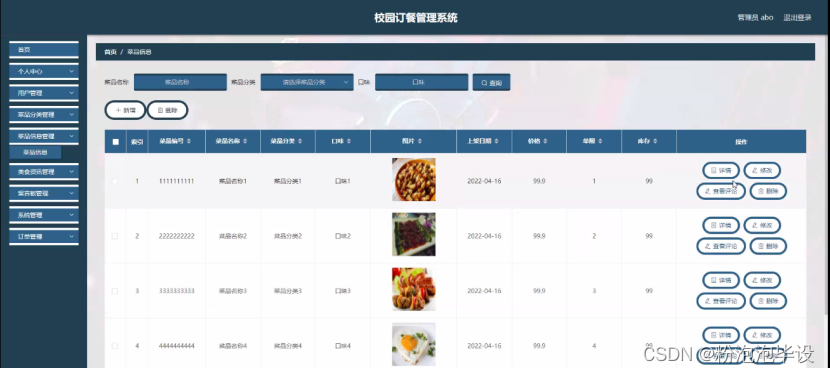Click 退出登录 to log out
This screenshot has width=830, height=373.
click(797, 17)
